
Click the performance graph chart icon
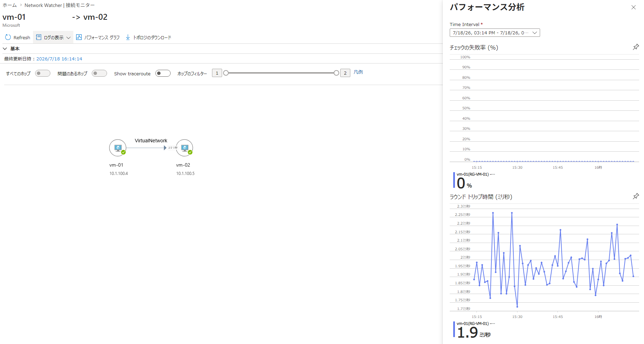click(79, 37)
